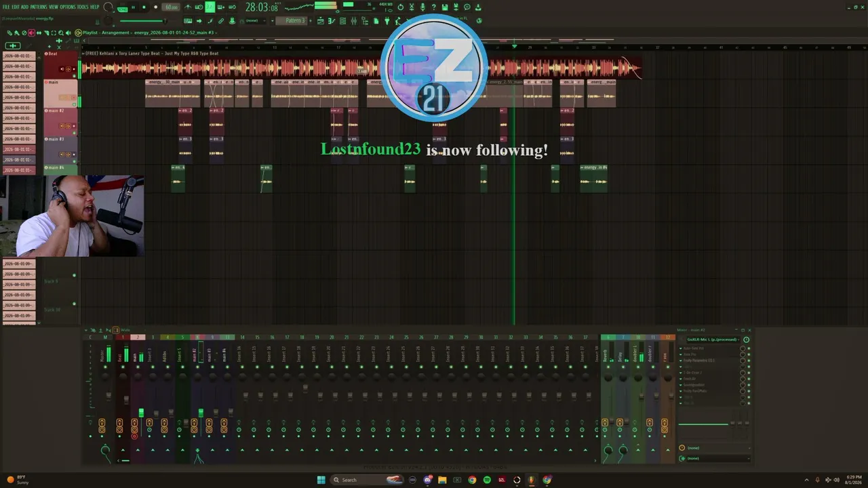The width and height of the screenshot is (868, 488).
Task: Click the plus button next to Pattern 3
Action: click(311, 21)
